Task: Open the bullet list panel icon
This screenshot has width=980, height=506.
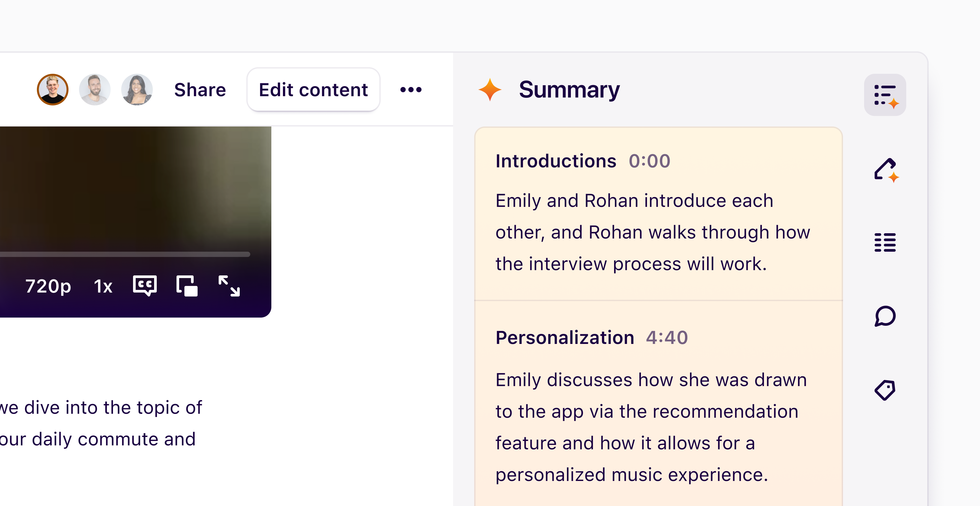Action: click(885, 242)
